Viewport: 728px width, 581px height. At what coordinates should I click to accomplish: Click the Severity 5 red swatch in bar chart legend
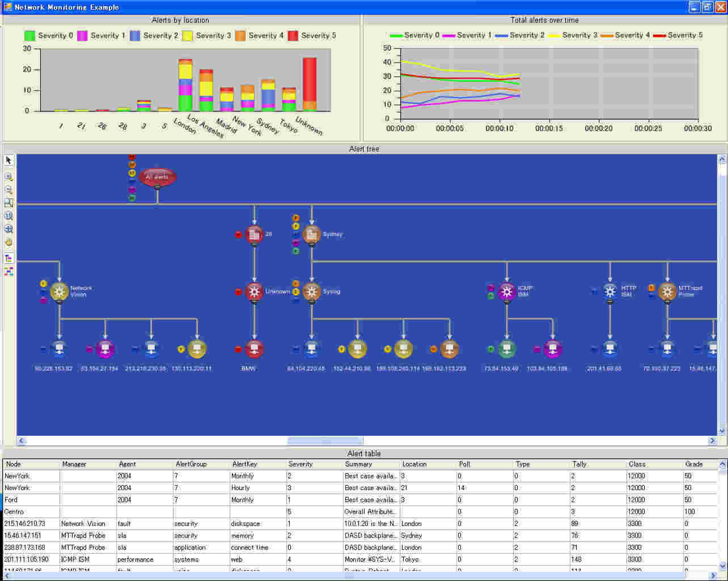click(x=293, y=36)
